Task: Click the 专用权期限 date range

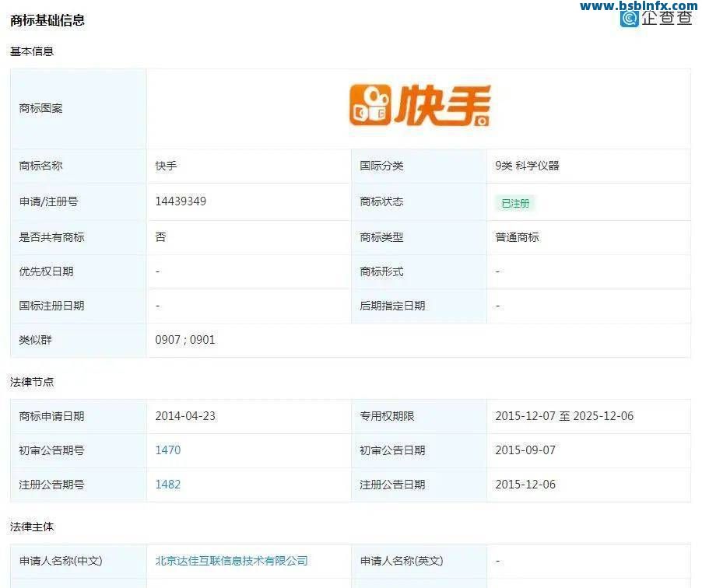Action: pos(566,416)
